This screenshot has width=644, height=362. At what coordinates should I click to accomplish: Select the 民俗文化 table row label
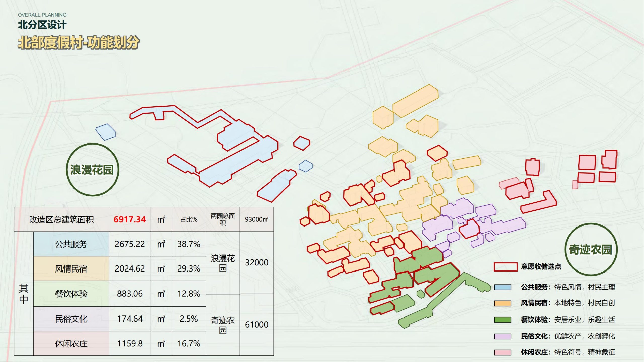coord(71,319)
